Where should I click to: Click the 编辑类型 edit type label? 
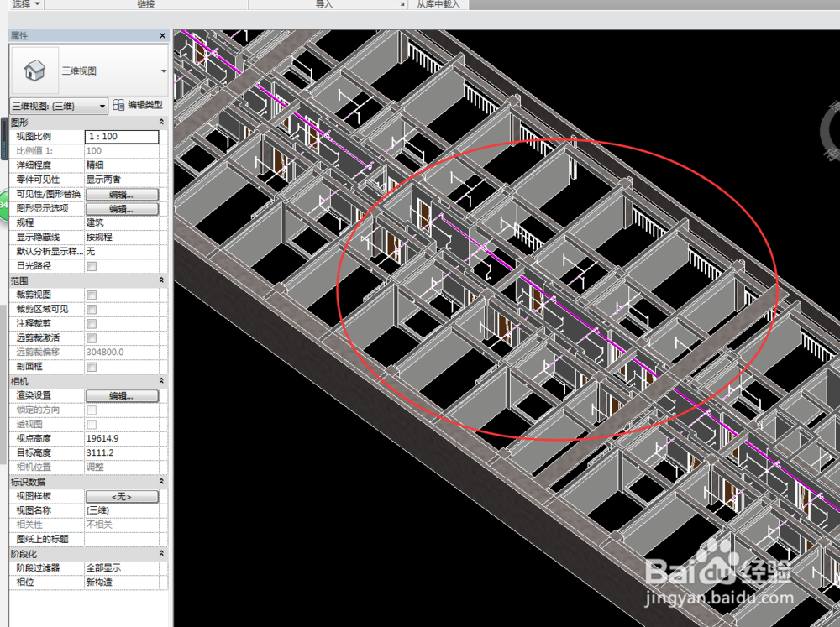pos(145,105)
